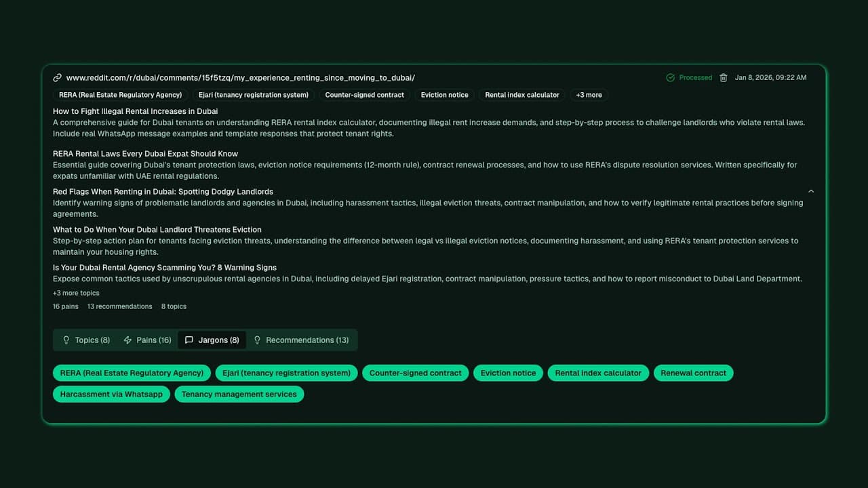
Task: Select green 'Rental index calculator' pill
Action: [x=598, y=373]
